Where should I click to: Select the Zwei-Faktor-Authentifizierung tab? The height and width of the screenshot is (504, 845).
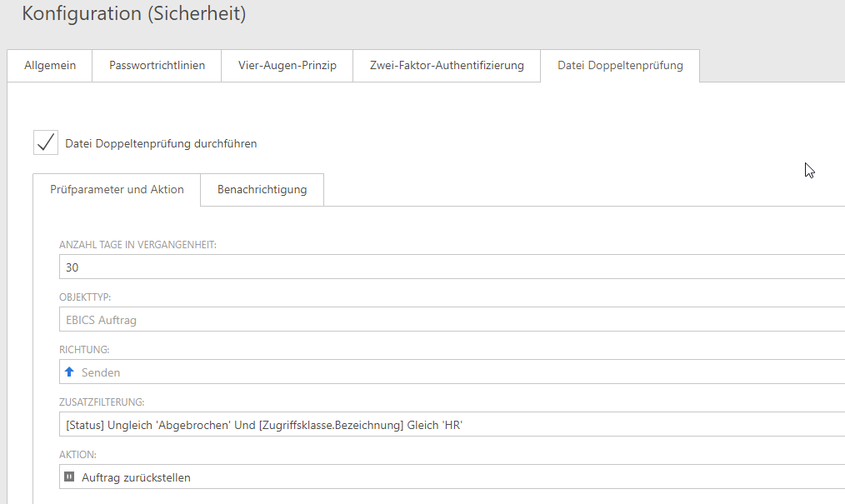447,66
